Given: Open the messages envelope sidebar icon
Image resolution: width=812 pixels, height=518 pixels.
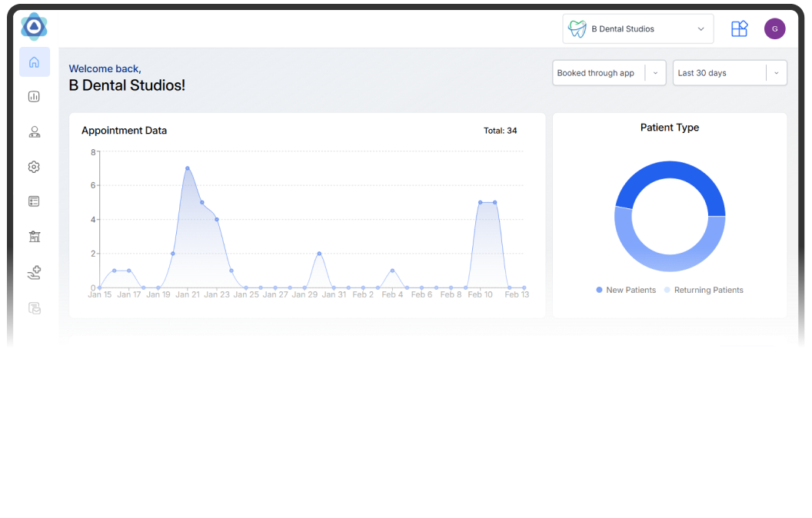Looking at the screenshot, I should pos(34,308).
